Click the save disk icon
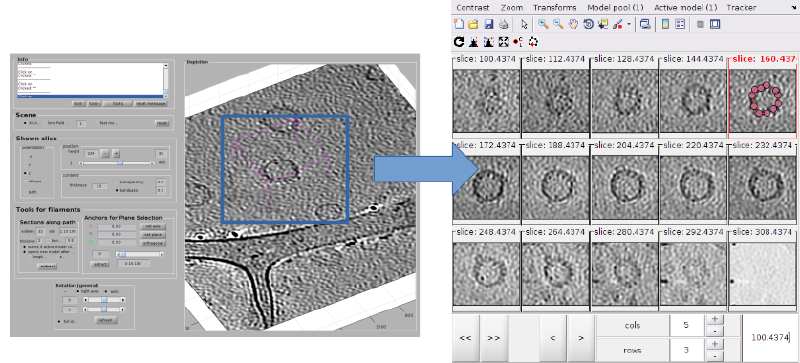Viewport: 800px width, 363px height. [x=489, y=24]
